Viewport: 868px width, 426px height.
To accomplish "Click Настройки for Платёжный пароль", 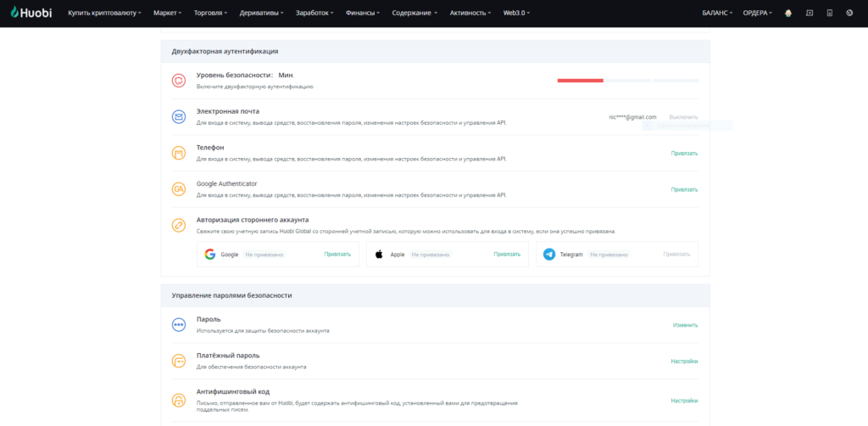I will (684, 362).
